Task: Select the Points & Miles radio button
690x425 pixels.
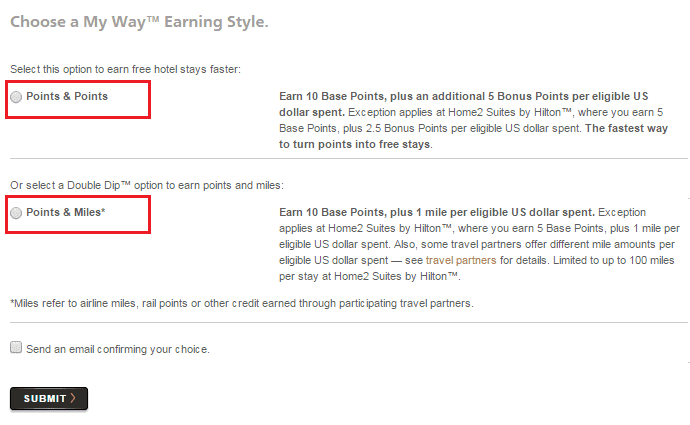Action: [17, 213]
